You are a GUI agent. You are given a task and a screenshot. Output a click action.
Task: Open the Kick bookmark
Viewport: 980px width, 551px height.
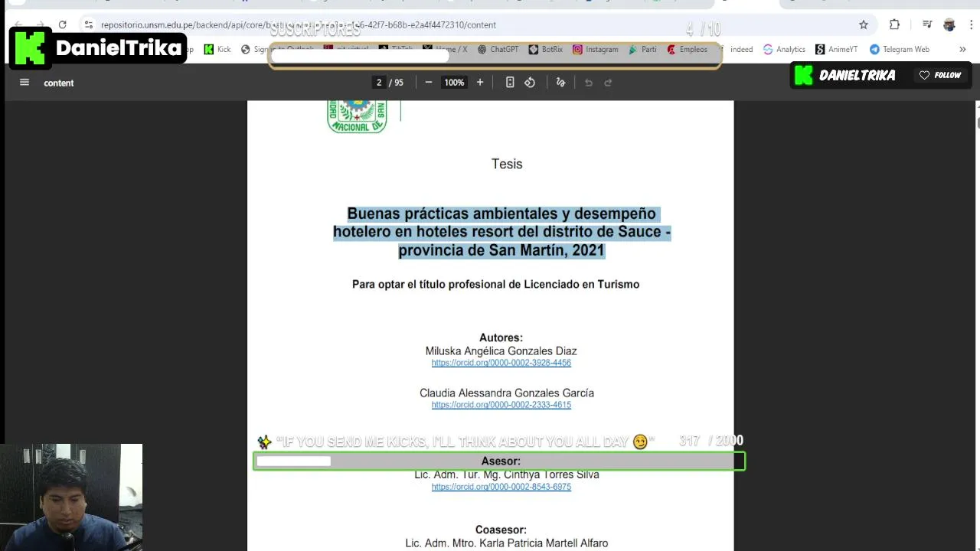[217, 49]
